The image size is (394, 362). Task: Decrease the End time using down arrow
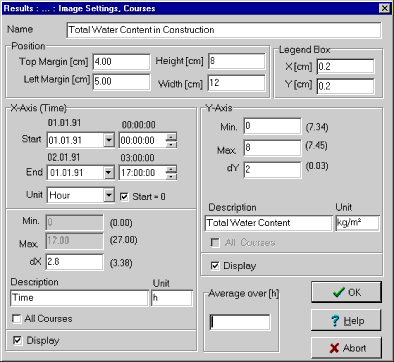171,177
